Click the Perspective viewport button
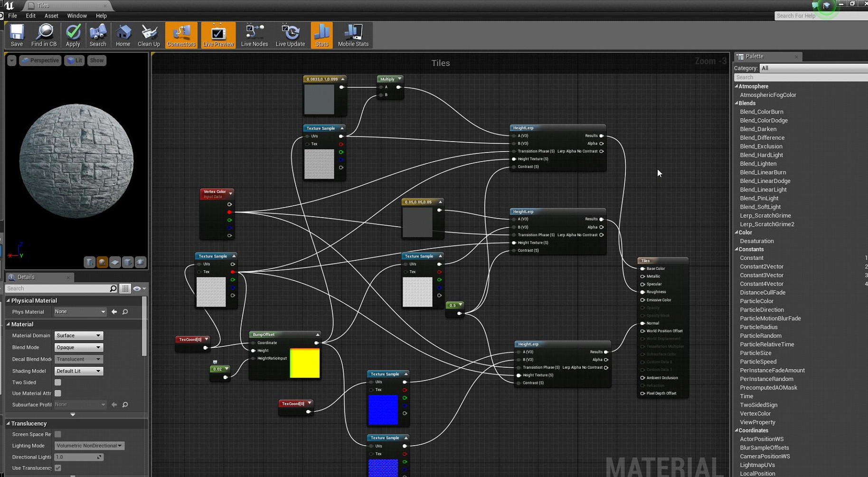The image size is (868, 477). point(40,60)
